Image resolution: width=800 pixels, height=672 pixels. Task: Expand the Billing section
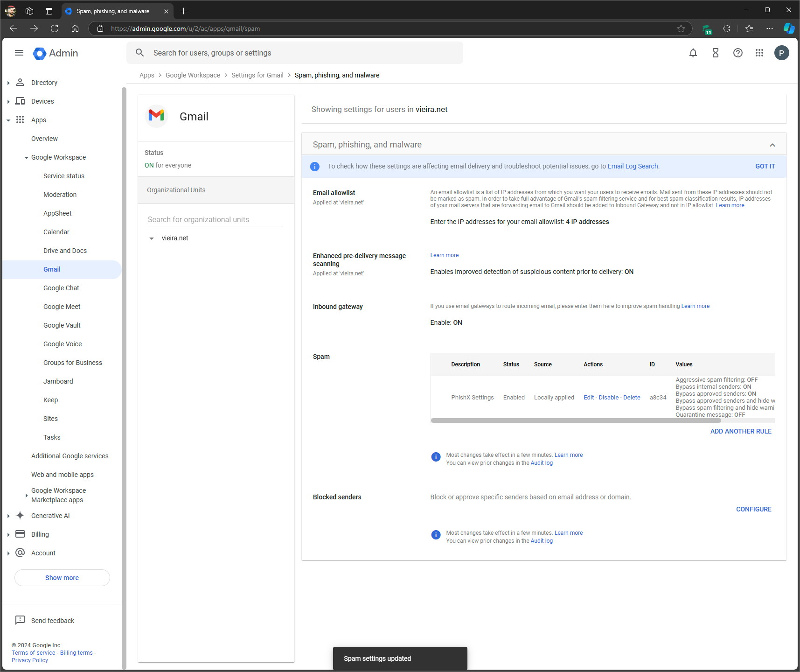click(8, 534)
